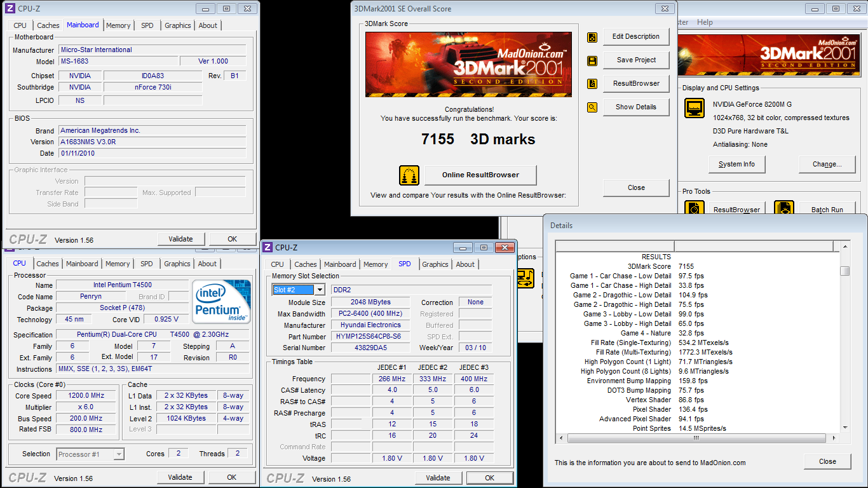Click the CPU-Z logo icon in SPD window title bar
Screen dimensions: 868x488
point(268,247)
